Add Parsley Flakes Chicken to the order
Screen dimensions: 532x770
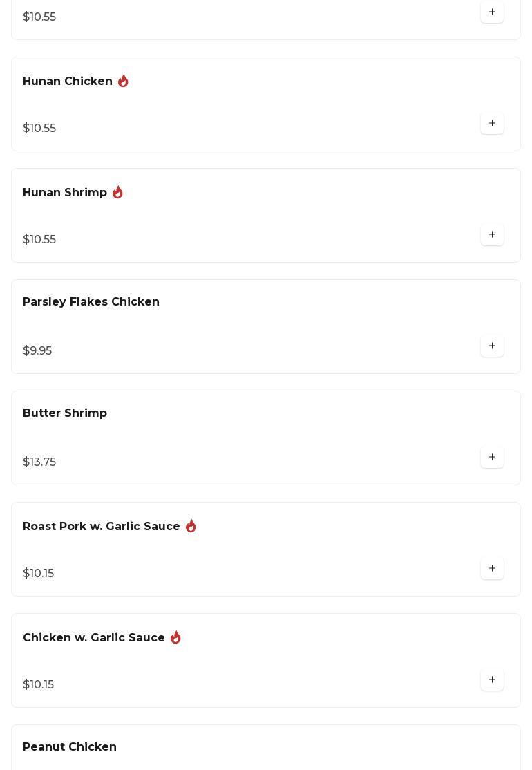492,346
